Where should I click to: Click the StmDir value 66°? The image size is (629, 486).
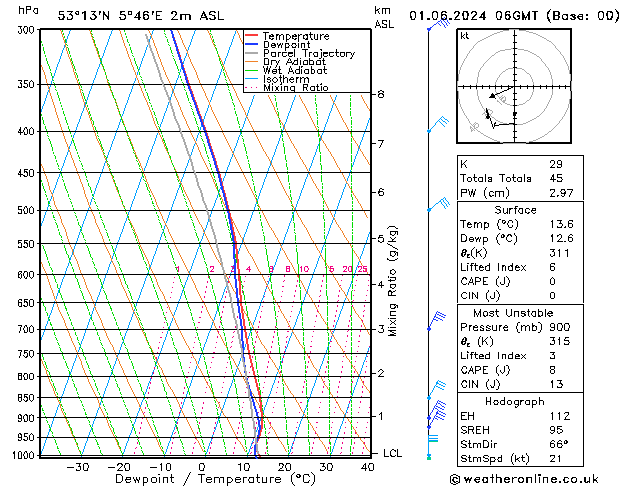click(x=558, y=444)
